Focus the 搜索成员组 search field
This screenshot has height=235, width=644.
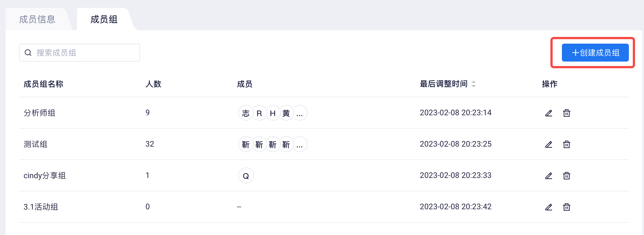point(80,53)
